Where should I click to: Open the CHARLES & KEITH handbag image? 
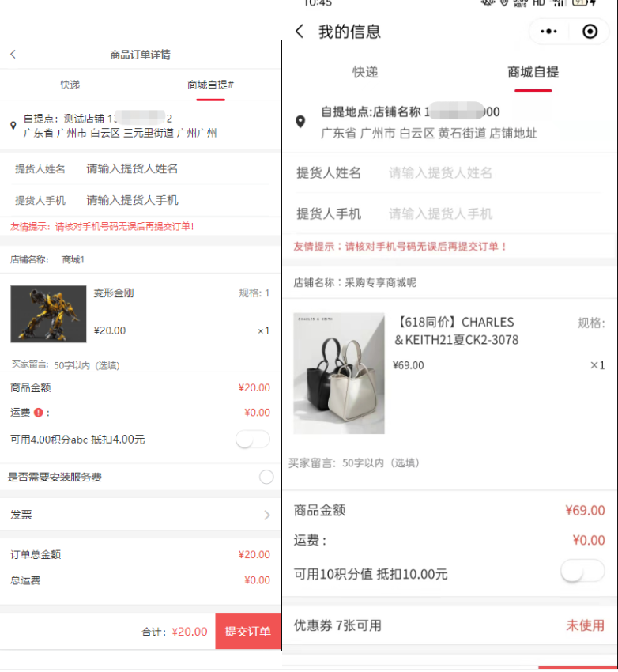coord(339,373)
